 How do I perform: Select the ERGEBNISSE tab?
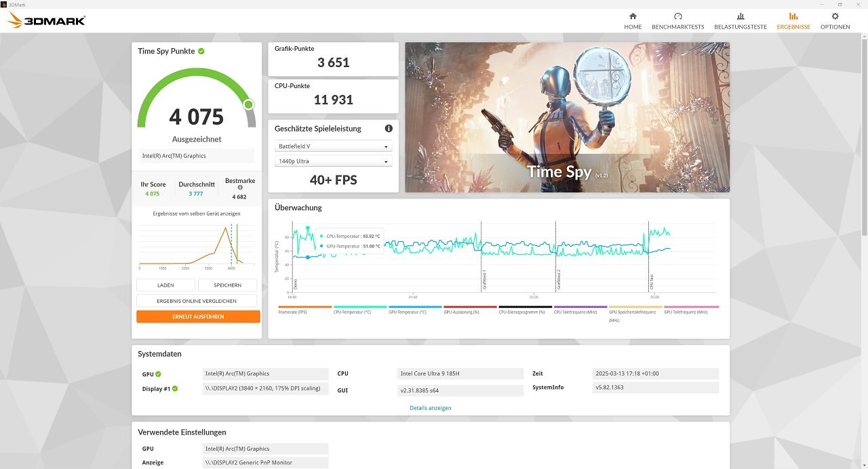[x=793, y=20]
